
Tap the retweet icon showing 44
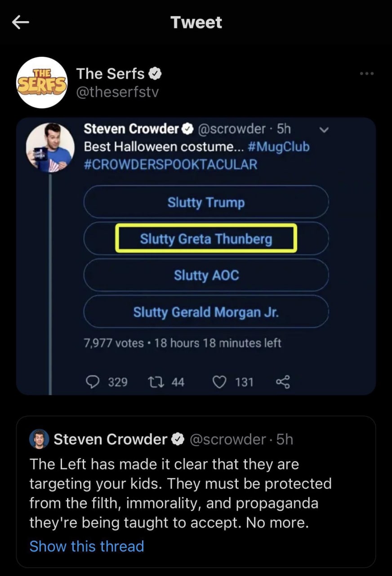coord(154,382)
